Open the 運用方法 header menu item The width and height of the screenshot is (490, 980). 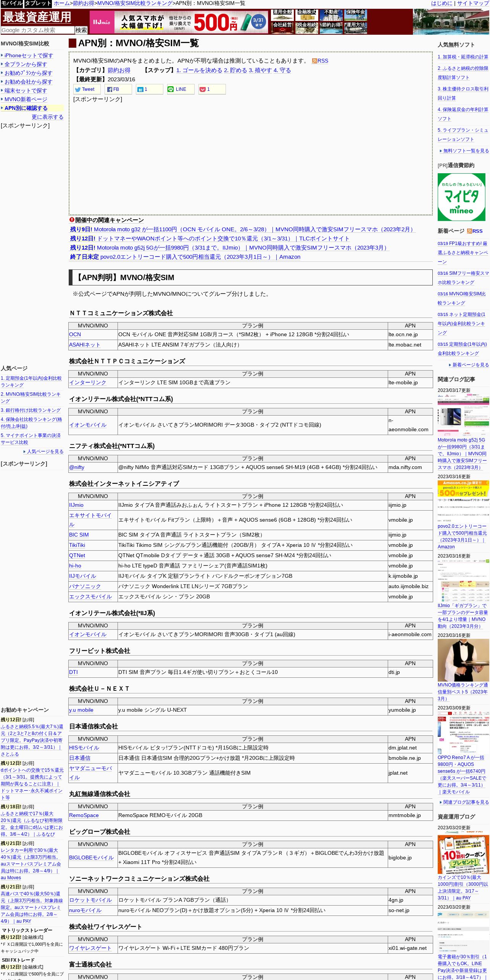[x=356, y=28]
